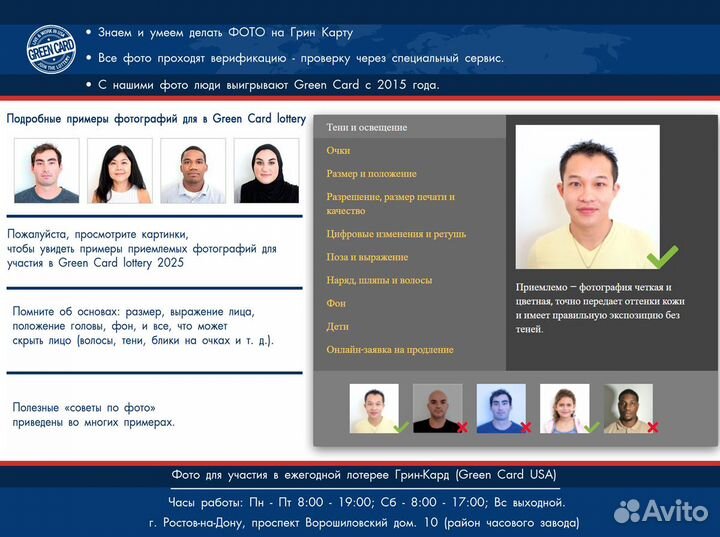Click paragraph 'Помните об основах: размер, выражение лица'
Screen dimensions: 720x537
pos(143,326)
